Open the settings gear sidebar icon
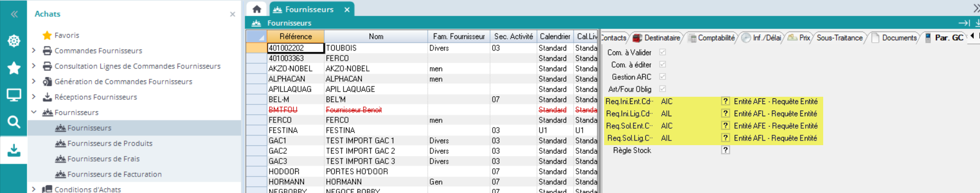The image size is (980, 193). click(14, 41)
